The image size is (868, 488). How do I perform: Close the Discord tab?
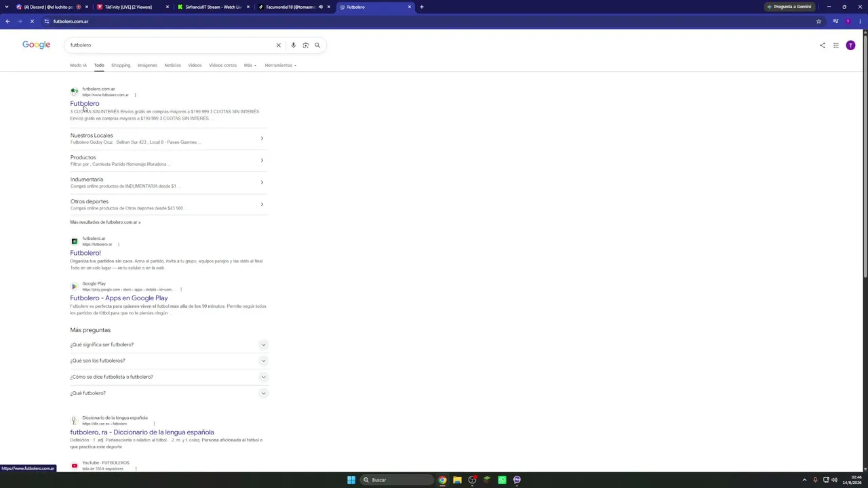[x=87, y=7]
